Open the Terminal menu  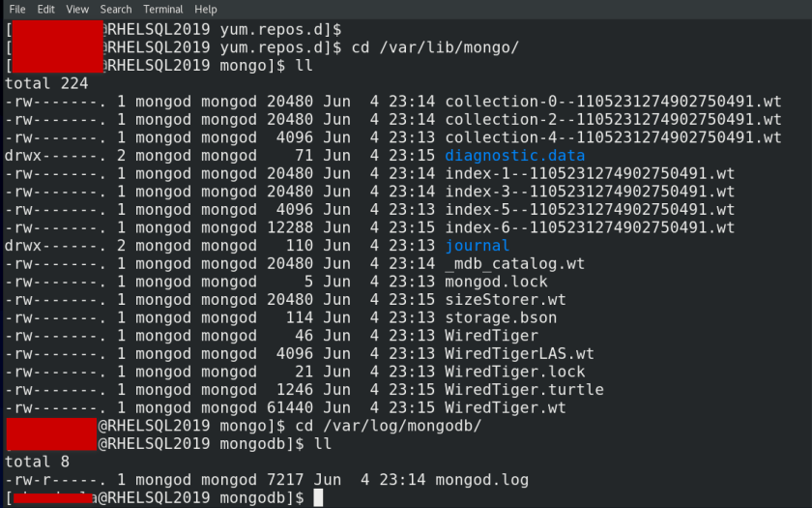(163, 9)
